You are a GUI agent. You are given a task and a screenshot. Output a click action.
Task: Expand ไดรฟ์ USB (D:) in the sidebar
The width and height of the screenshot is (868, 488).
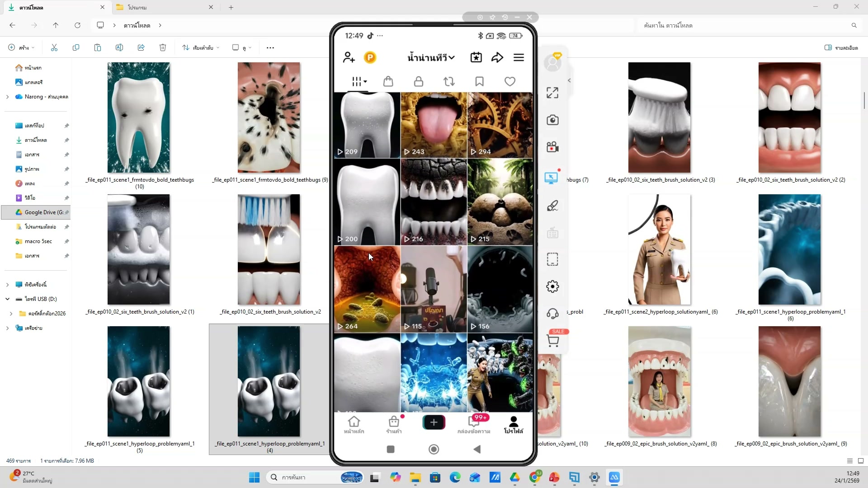click(x=7, y=299)
